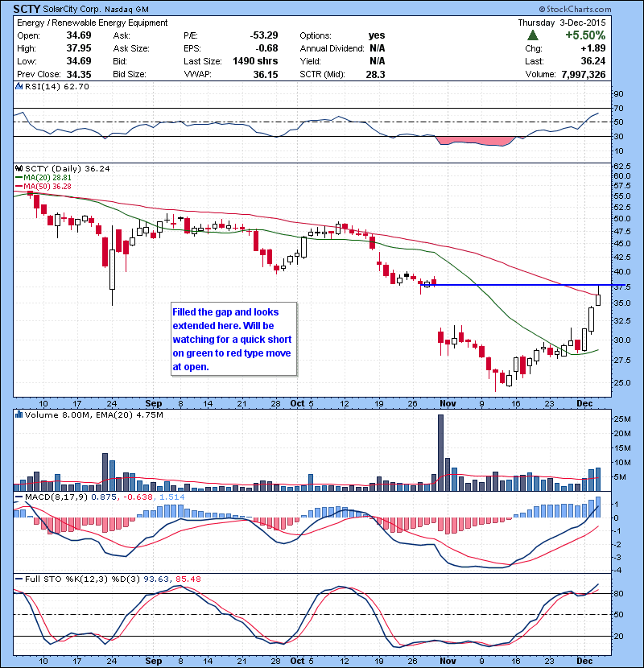Click the Nov label on the price chart axis
The height and width of the screenshot is (668, 644).
click(x=448, y=403)
